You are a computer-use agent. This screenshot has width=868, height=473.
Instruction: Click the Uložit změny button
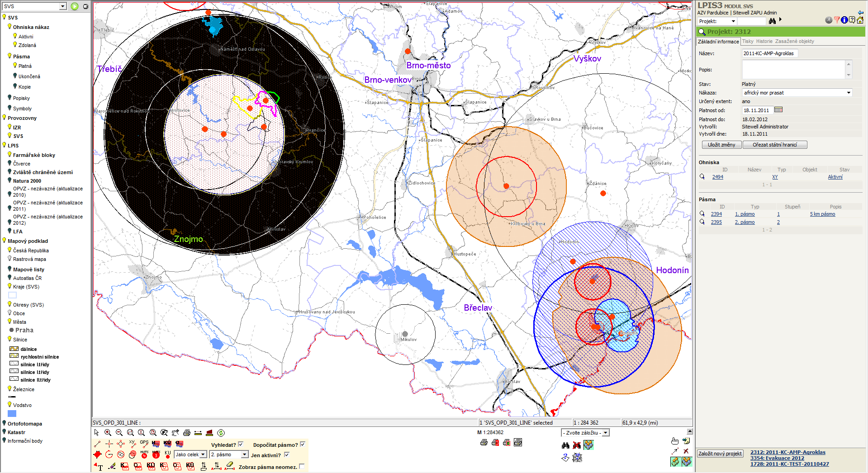(721, 145)
